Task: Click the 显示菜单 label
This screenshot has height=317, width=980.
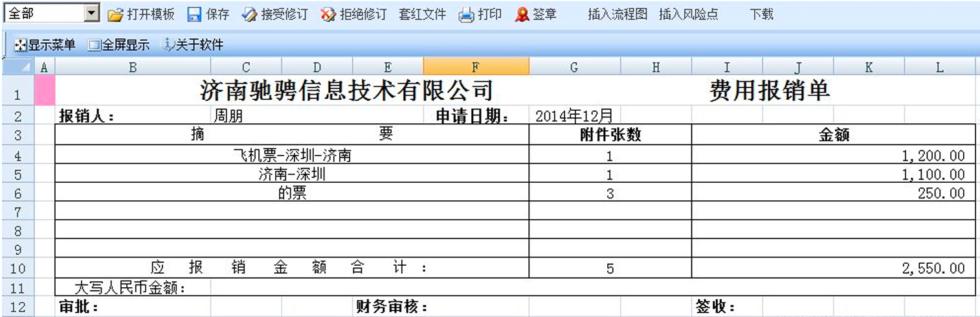Action: point(52,45)
